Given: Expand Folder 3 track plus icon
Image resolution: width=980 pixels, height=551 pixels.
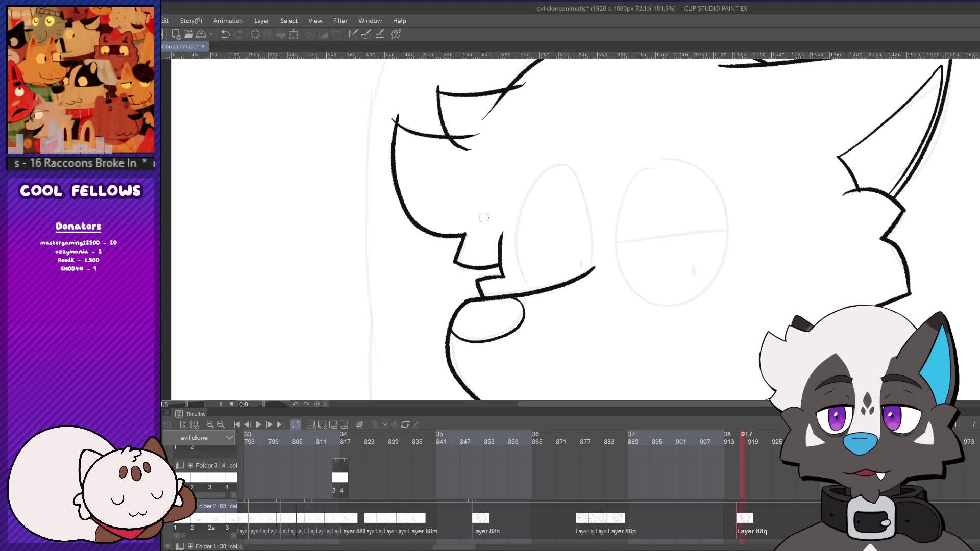Looking at the screenshot, I should (190, 465).
